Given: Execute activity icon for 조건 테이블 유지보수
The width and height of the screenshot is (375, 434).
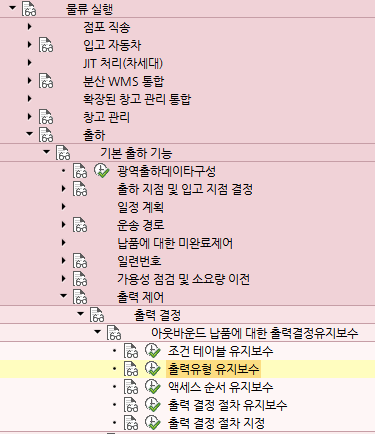Looking at the screenshot, I should point(153,351).
